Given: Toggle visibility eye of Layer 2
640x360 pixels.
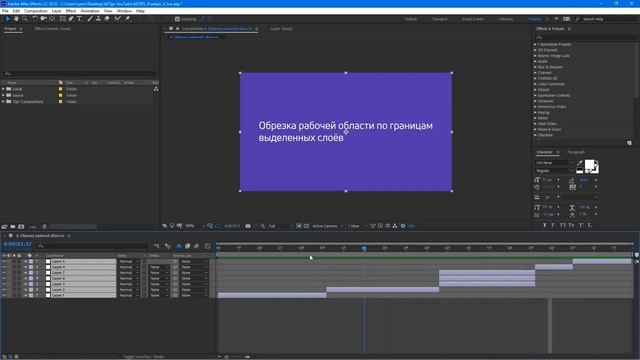Looking at the screenshot, I should 4,290.
